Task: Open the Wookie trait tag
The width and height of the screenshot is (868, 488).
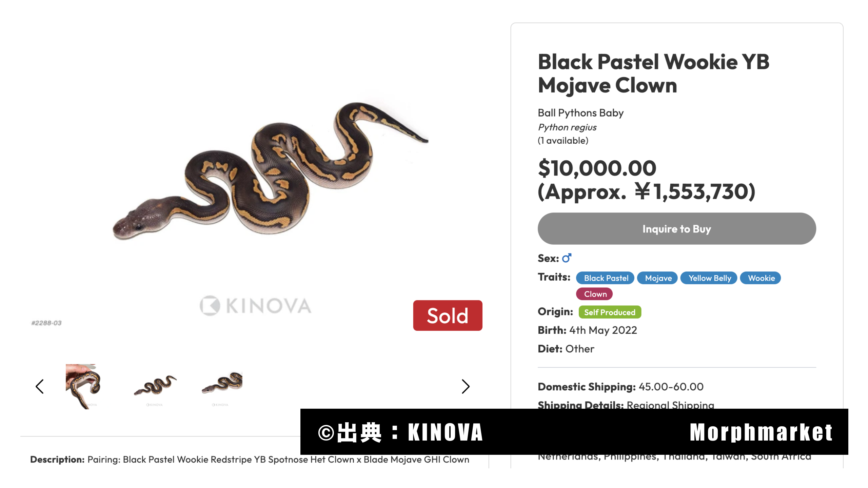Action: point(761,278)
